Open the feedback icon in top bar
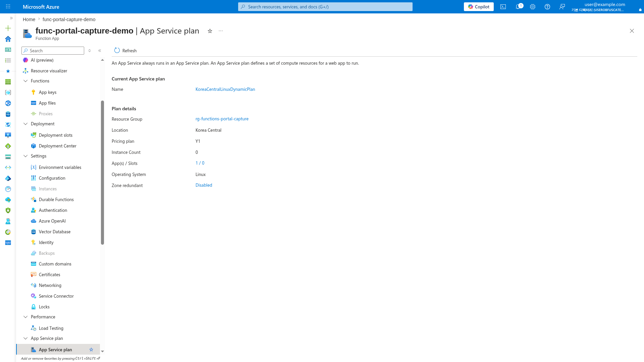Screen dimensions: 644x362 [x=562, y=7]
